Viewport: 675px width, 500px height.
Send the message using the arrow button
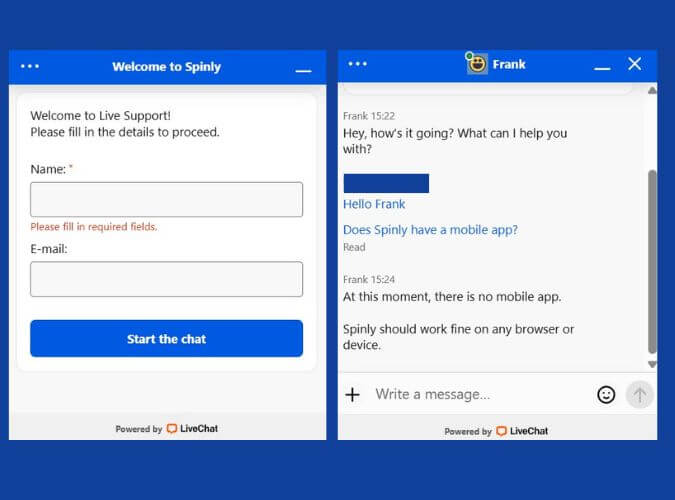(x=639, y=394)
